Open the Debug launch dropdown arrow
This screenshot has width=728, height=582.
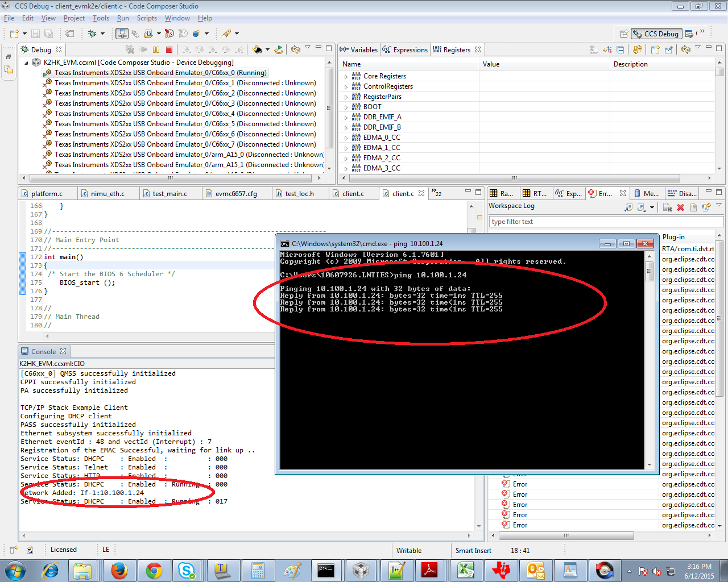click(102, 34)
